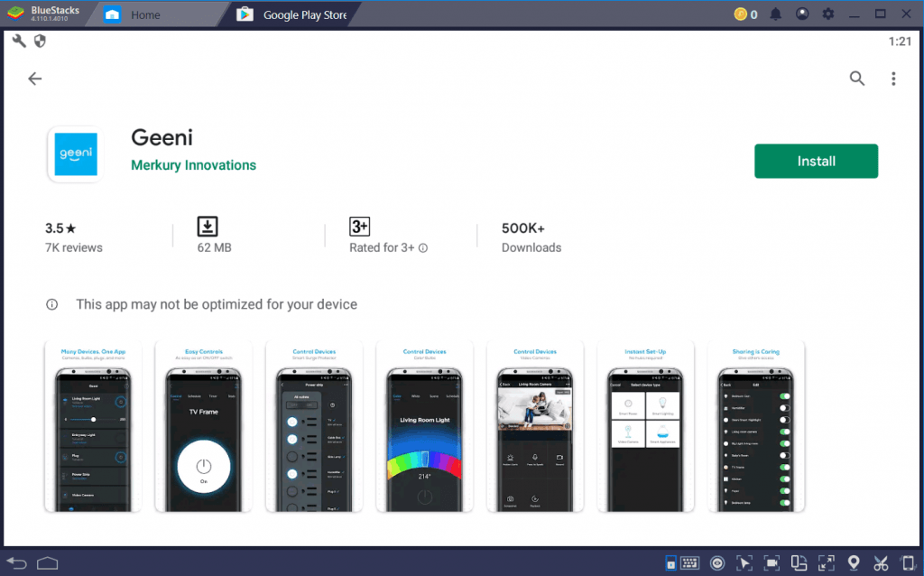Click the BlueStacks coin balance icon

click(740, 14)
